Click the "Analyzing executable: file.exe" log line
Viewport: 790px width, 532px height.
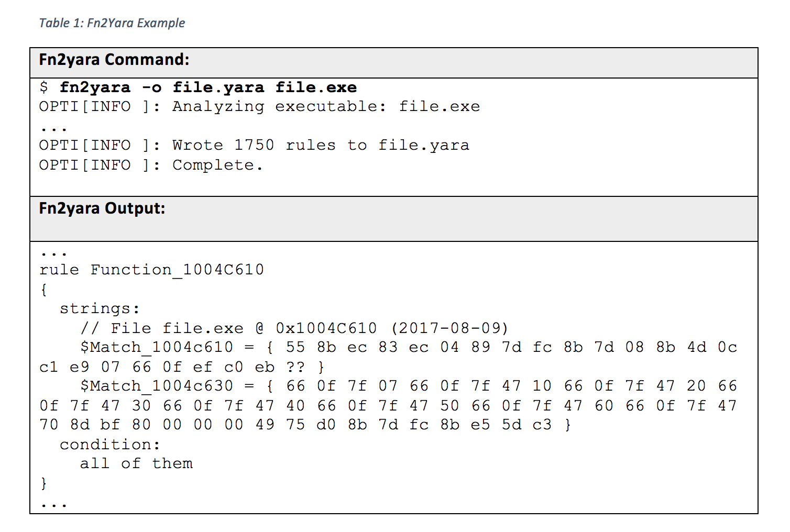coord(326,107)
